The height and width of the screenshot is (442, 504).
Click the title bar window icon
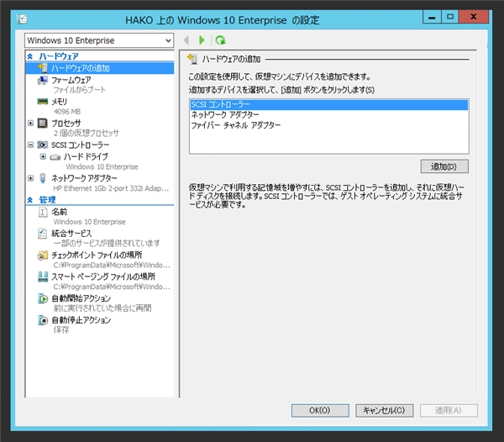coord(22,19)
